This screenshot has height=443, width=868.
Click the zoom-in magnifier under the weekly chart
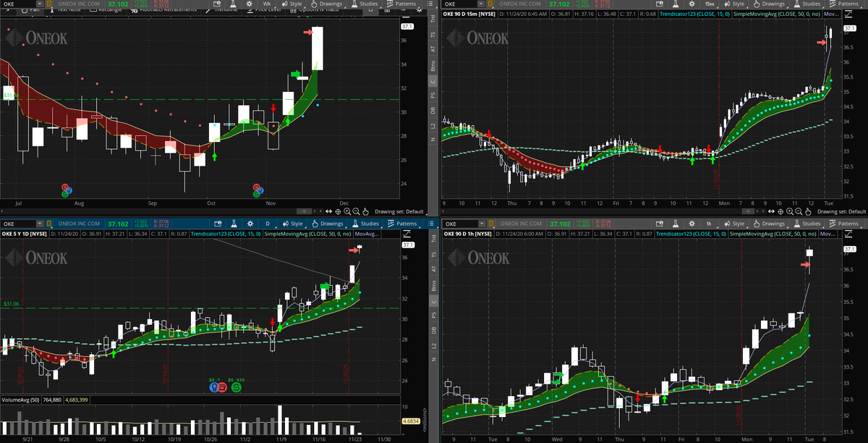347,211
